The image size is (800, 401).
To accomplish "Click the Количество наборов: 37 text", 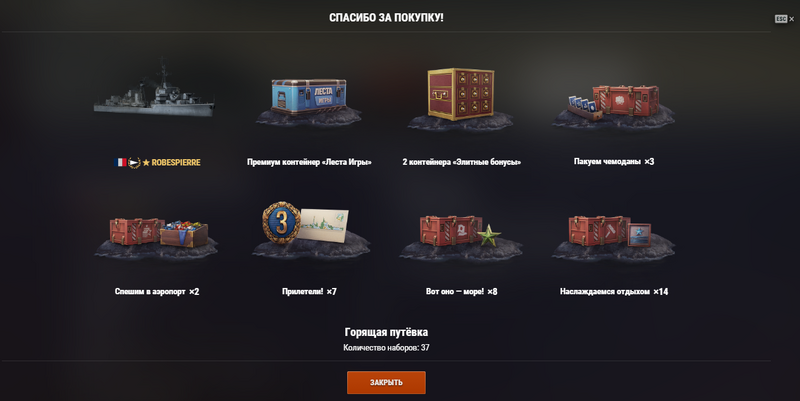I will (386, 347).
